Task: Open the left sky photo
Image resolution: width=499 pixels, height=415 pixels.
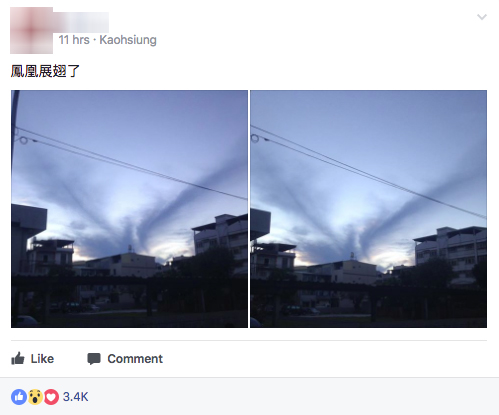Action: pyautogui.click(x=129, y=209)
